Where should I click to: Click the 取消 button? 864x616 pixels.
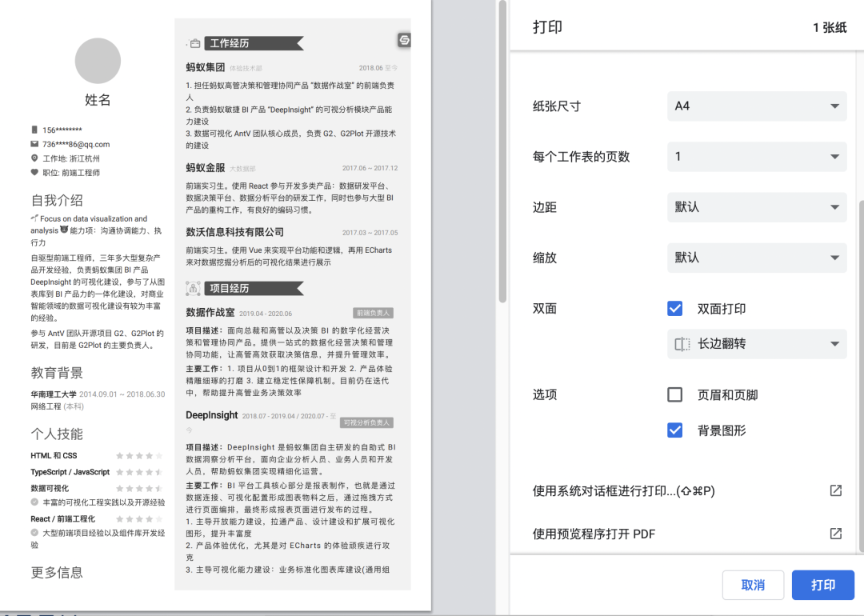click(x=753, y=585)
